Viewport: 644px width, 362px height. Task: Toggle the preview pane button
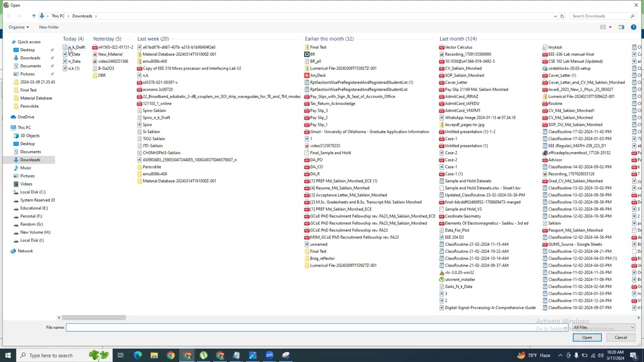click(621, 27)
